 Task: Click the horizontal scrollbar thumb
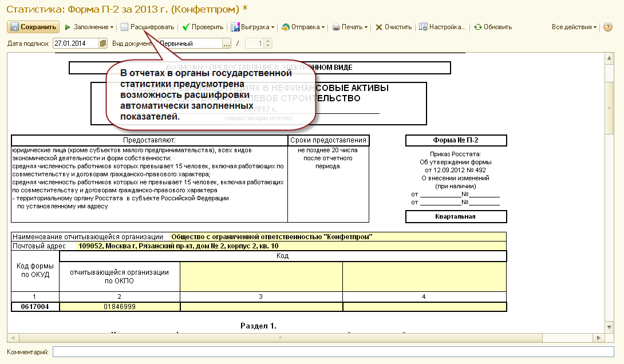click(x=281, y=338)
